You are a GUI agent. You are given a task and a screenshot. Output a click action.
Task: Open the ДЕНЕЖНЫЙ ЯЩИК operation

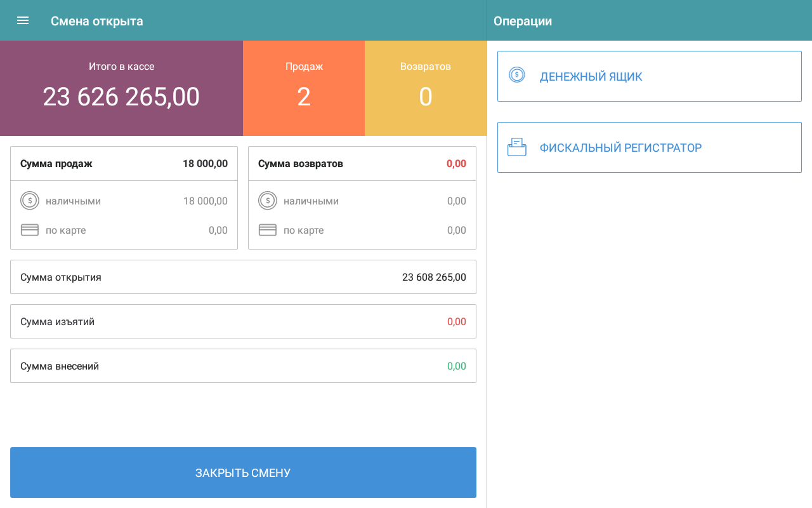(x=650, y=76)
